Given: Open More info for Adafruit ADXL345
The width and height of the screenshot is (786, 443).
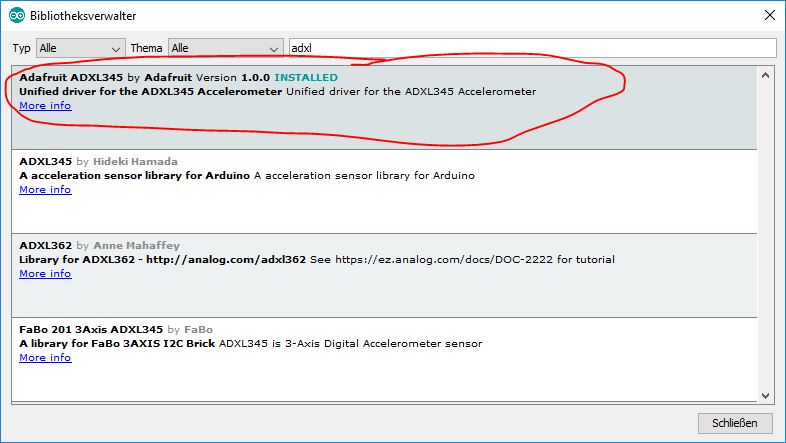Looking at the screenshot, I should pyautogui.click(x=45, y=106).
